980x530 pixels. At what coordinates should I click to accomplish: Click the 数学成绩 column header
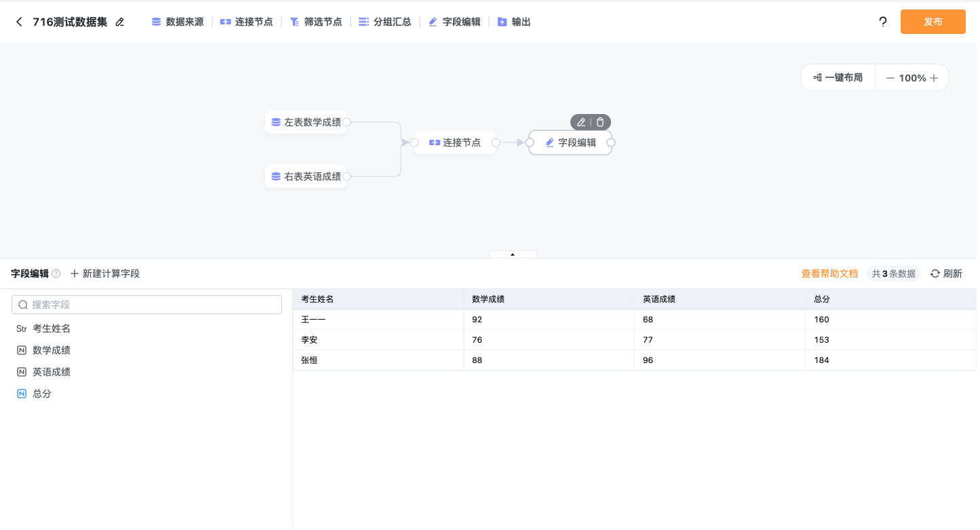coord(549,299)
